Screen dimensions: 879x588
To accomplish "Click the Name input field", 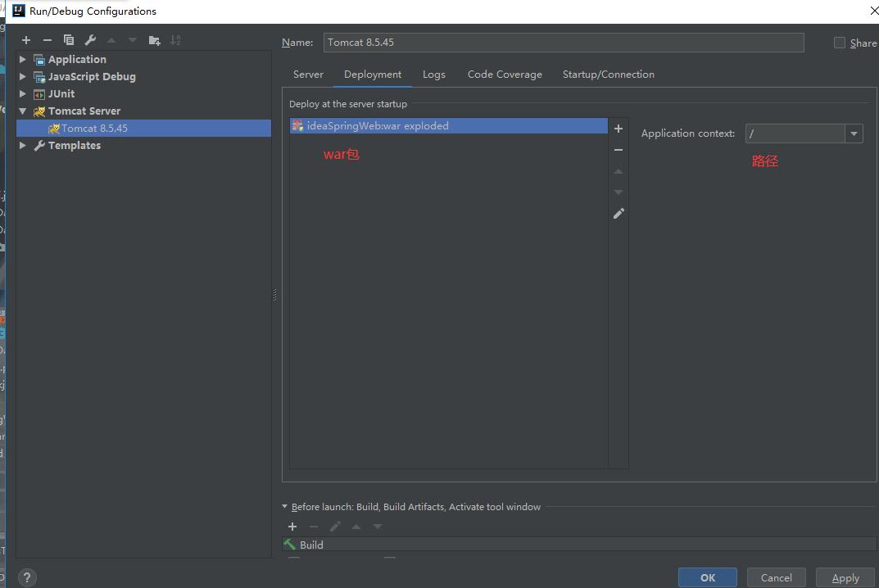I will pyautogui.click(x=564, y=43).
